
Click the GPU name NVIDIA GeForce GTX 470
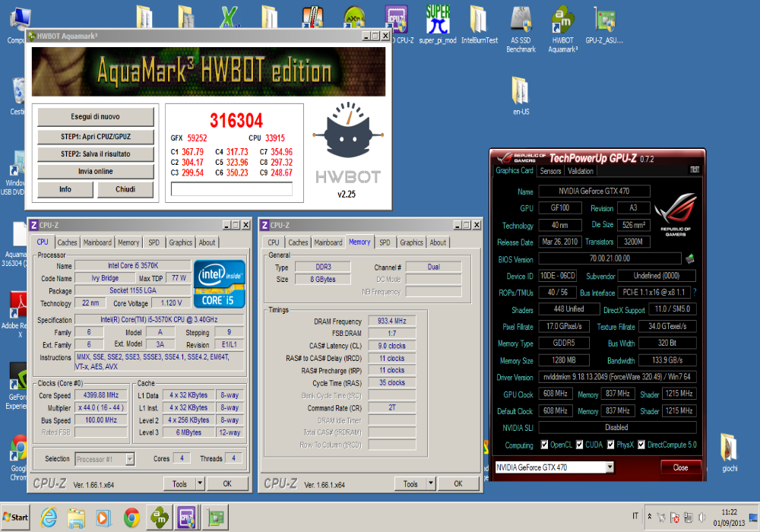594,191
